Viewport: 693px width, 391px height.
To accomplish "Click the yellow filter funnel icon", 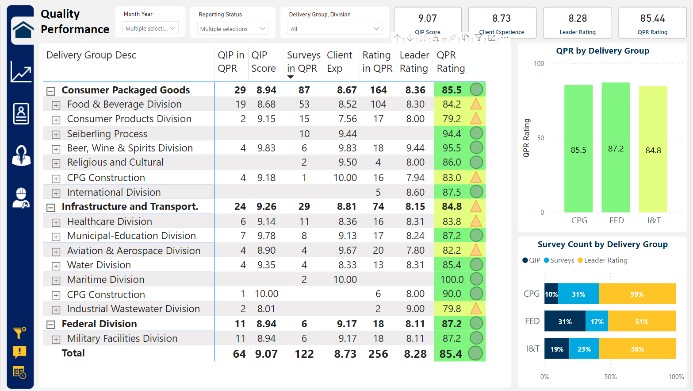I will coord(19,332).
